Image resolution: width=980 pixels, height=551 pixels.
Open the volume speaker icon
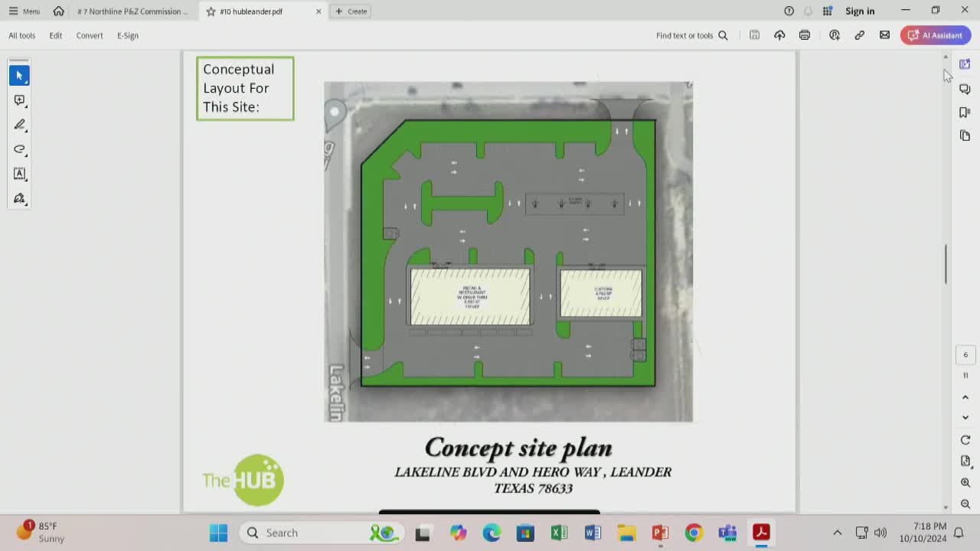pyautogui.click(x=880, y=533)
